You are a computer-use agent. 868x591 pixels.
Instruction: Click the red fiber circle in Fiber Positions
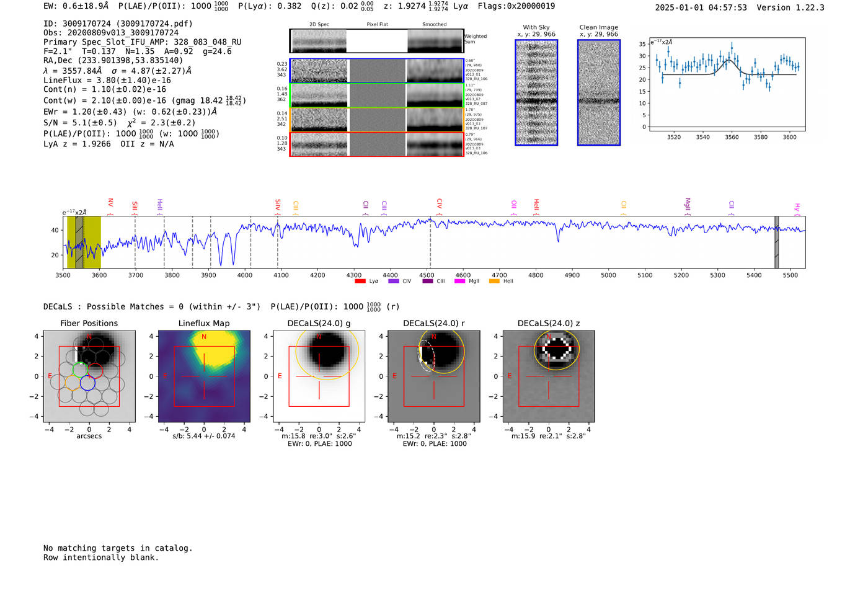click(95, 370)
